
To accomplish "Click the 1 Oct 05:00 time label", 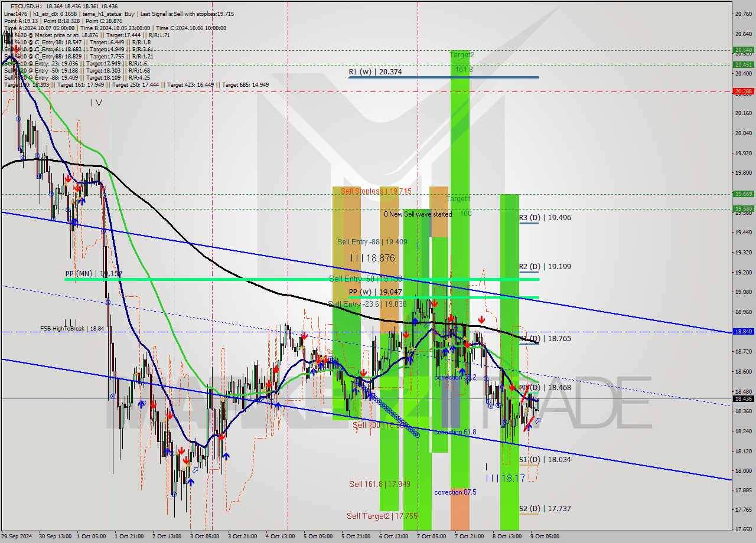I will click(x=91, y=537).
